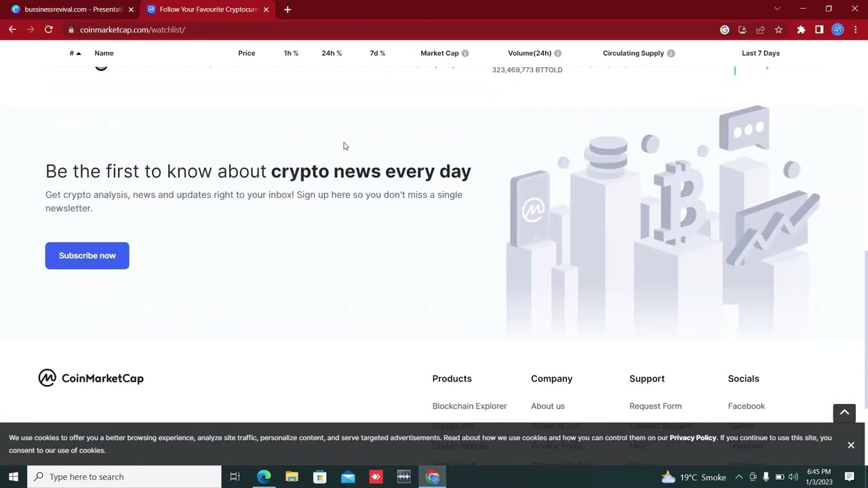Open the Extensions puzzle icon
Viewport: 868px width, 488px height.
801,30
